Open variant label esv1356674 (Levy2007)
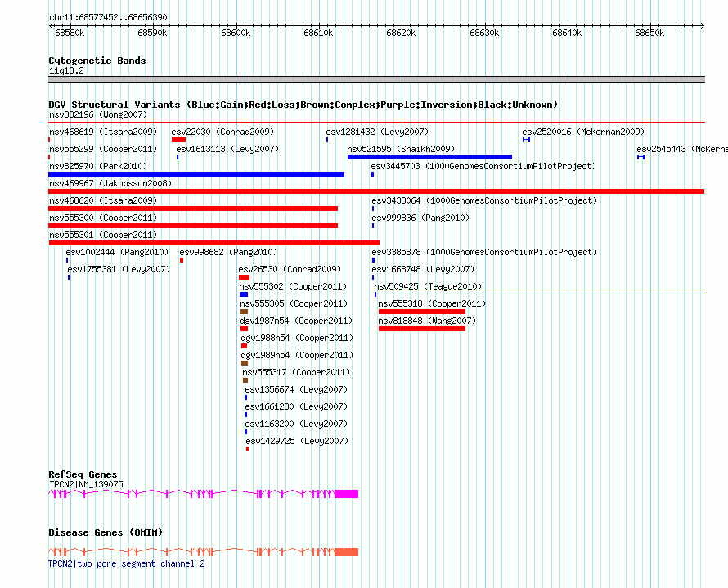 coord(296,389)
